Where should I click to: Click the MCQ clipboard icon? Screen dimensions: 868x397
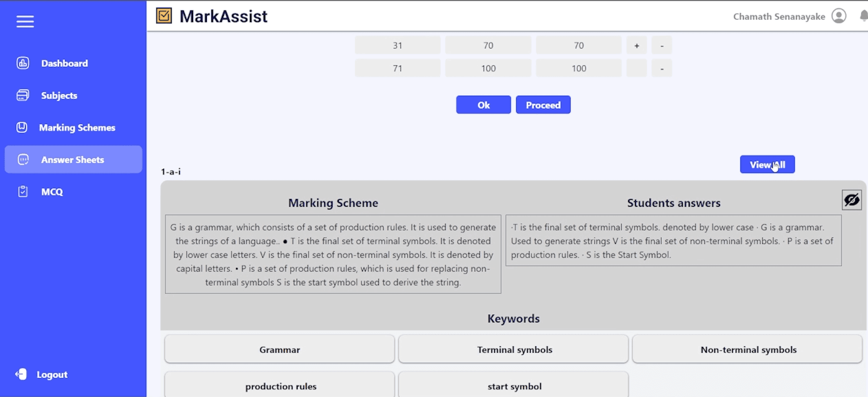pos(23,191)
